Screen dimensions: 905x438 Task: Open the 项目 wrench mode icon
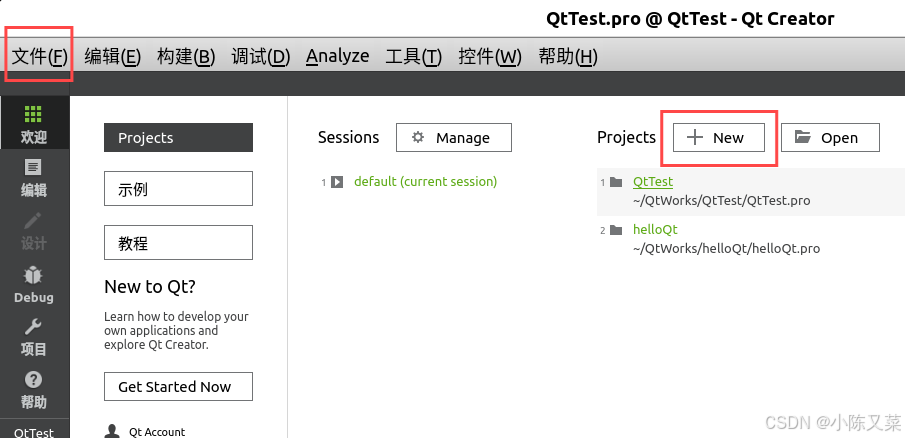(33, 327)
